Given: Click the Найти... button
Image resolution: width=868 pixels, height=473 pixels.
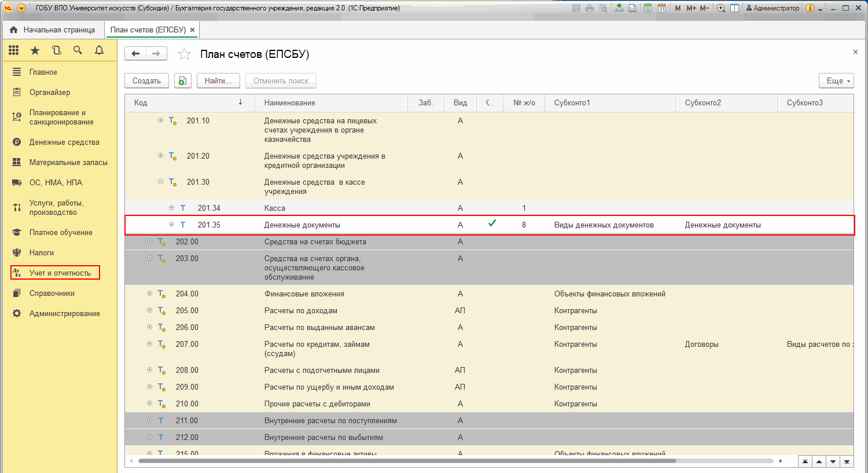Looking at the screenshot, I should pyautogui.click(x=218, y=81).
